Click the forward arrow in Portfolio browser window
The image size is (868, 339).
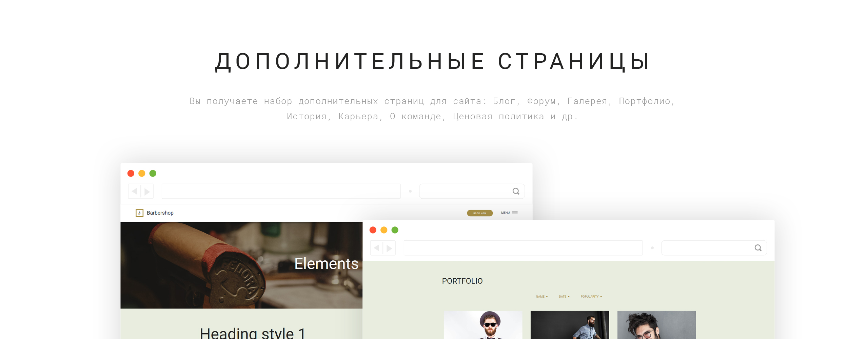tap(389, 248)
